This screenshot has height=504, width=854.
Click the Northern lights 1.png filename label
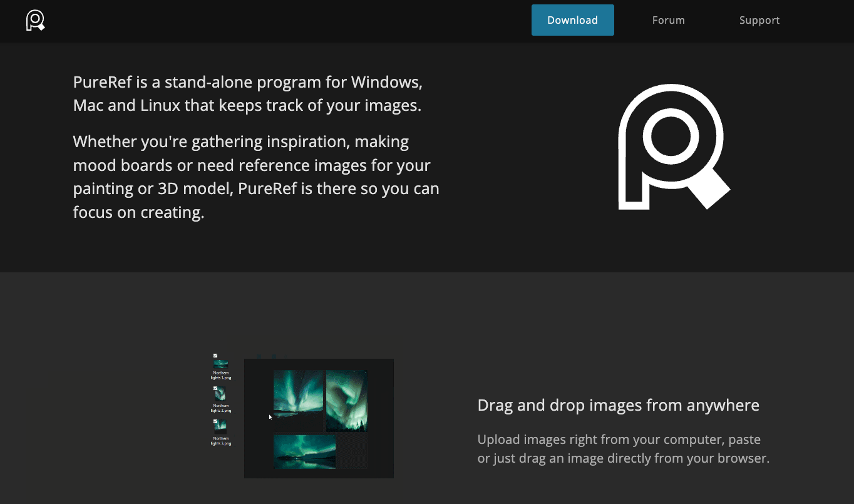click(221, 375)
